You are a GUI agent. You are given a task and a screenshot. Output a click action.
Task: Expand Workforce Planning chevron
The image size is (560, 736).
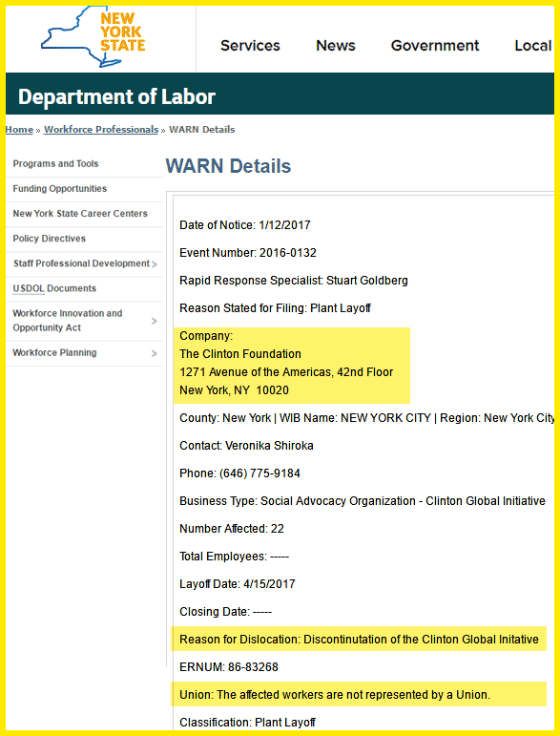point(155,353)
